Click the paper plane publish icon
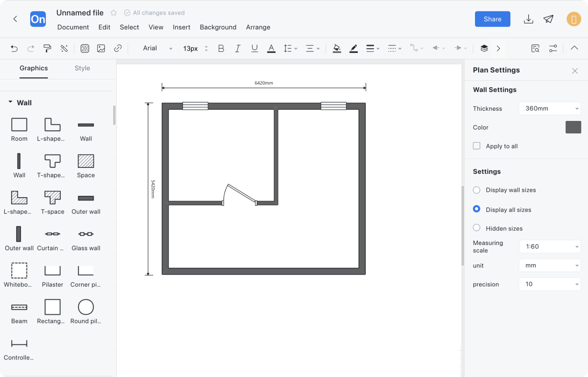Image resolution: width=588 pixels, height=377 pixels. click(x=548, y=19)
